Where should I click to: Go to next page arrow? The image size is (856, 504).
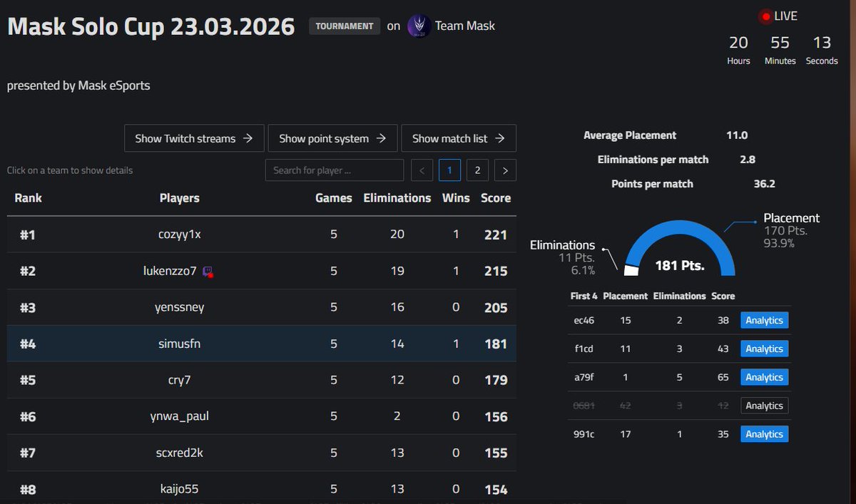click(506, 170)
